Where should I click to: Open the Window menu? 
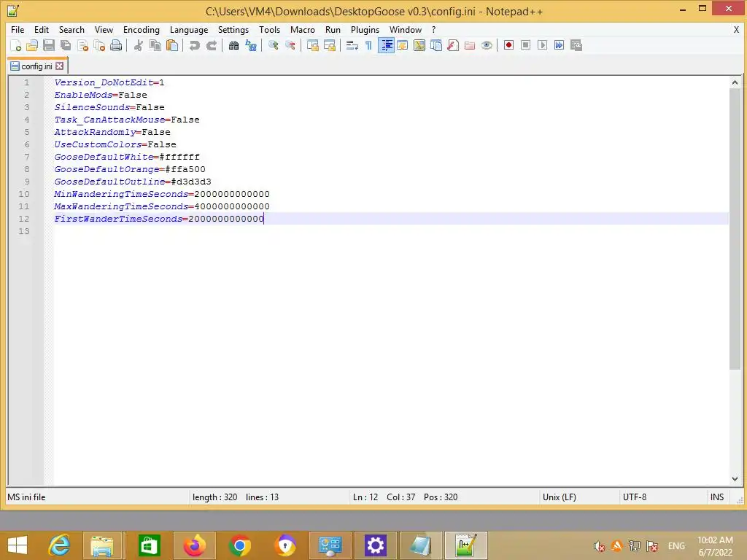(x=406, y=29)
